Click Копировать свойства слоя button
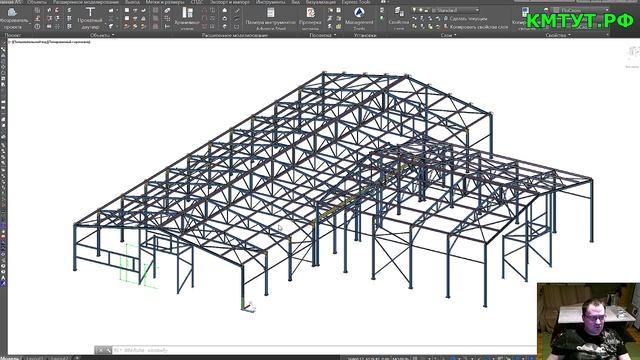This screenshot has width=640, height=360. (476, 27)
